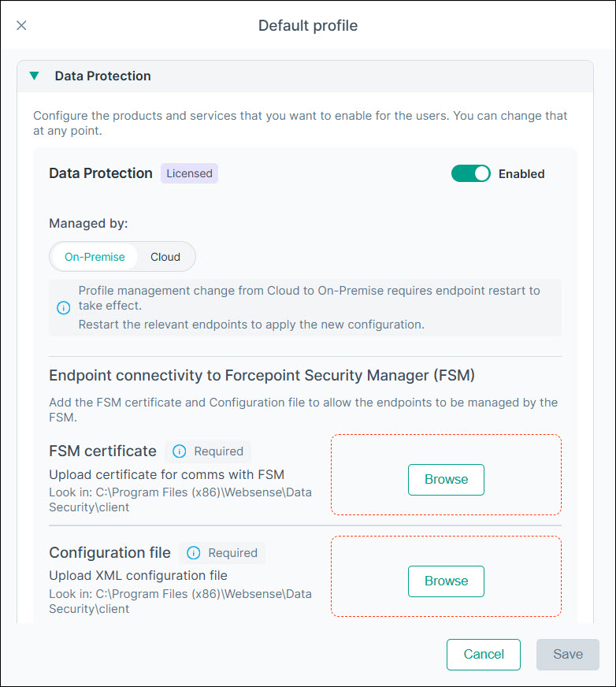Click the Required tag for FSM certificate
The height and width of the screenshot is (687, 616).
(x=218, y=451)
